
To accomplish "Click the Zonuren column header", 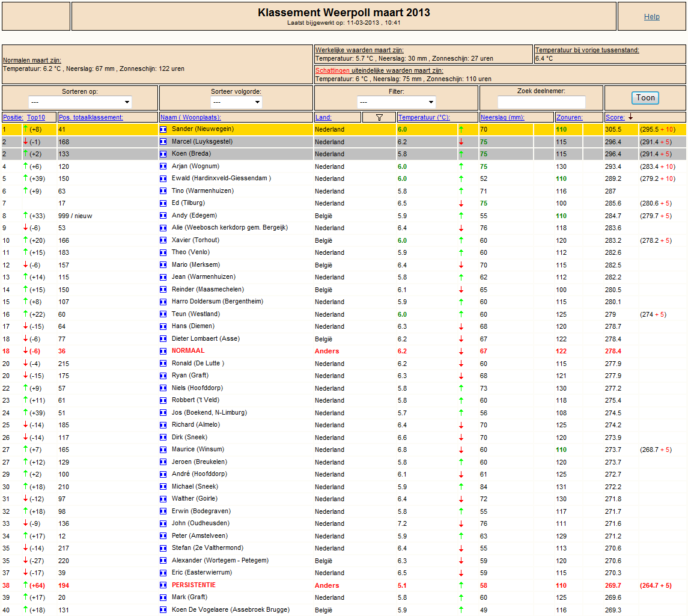I will tap(570, 117).
